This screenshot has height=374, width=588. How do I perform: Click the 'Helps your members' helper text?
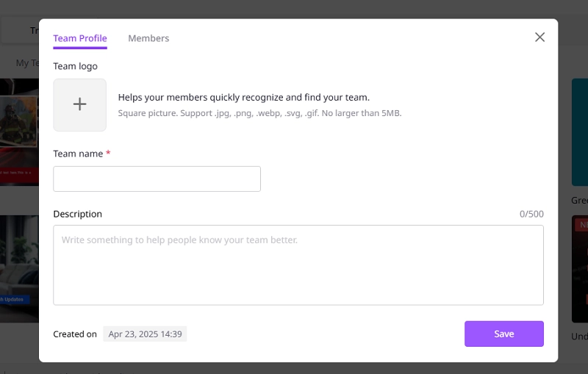tap(243, 97)
